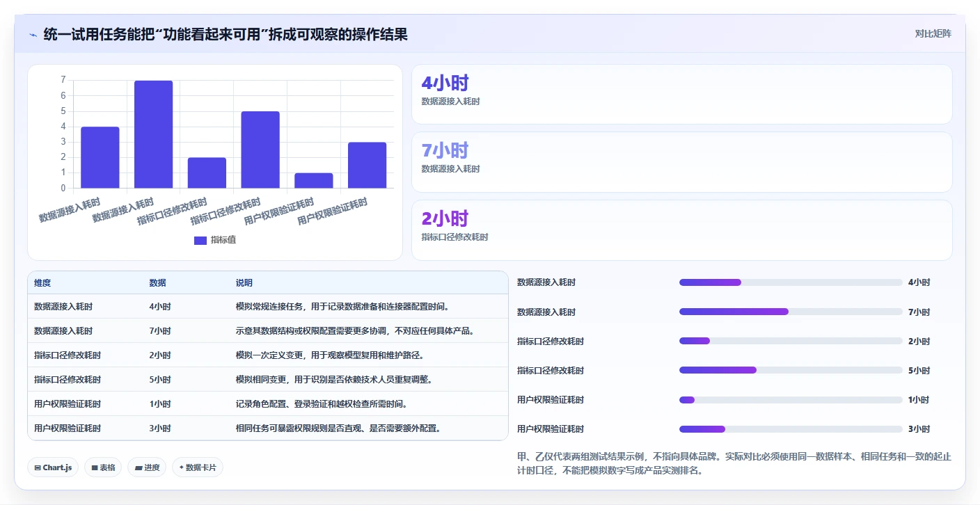Click the large 4小时 heading in the top data card
Screen dimensions: 980x505
[x=445, y=83]
